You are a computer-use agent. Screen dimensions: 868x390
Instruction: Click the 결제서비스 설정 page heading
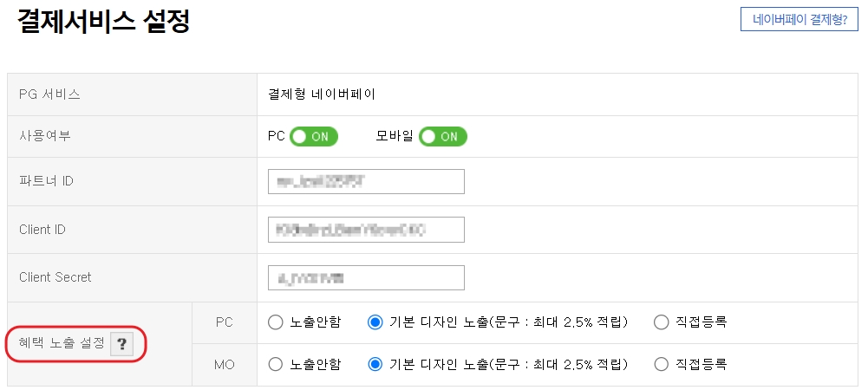point(103,22)
